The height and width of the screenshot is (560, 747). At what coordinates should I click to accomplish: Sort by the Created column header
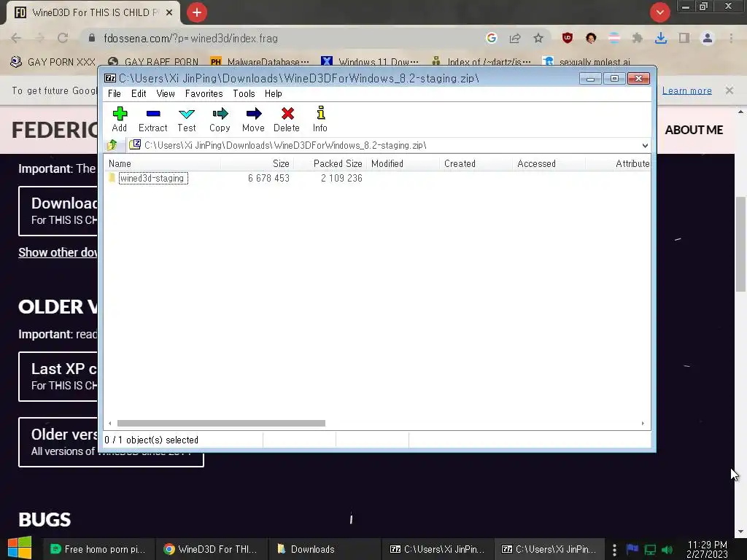476,164
